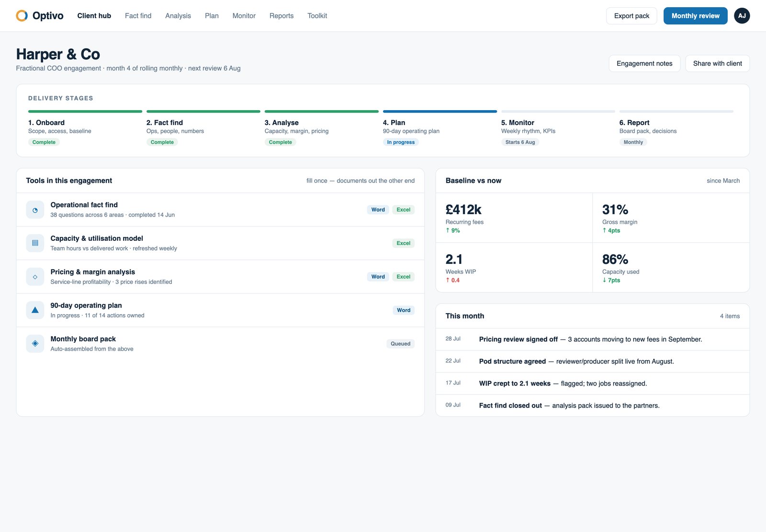The height and width of the screenshot is (532, 766).
Task: Click the Starts 6 Aug badge
Action: point(520,142)
